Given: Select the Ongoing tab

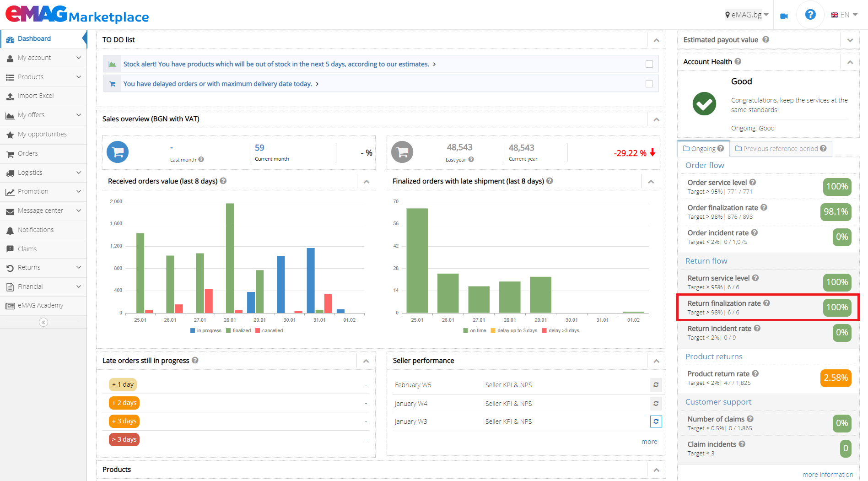Looking at the screenshot, I should 703,148.
